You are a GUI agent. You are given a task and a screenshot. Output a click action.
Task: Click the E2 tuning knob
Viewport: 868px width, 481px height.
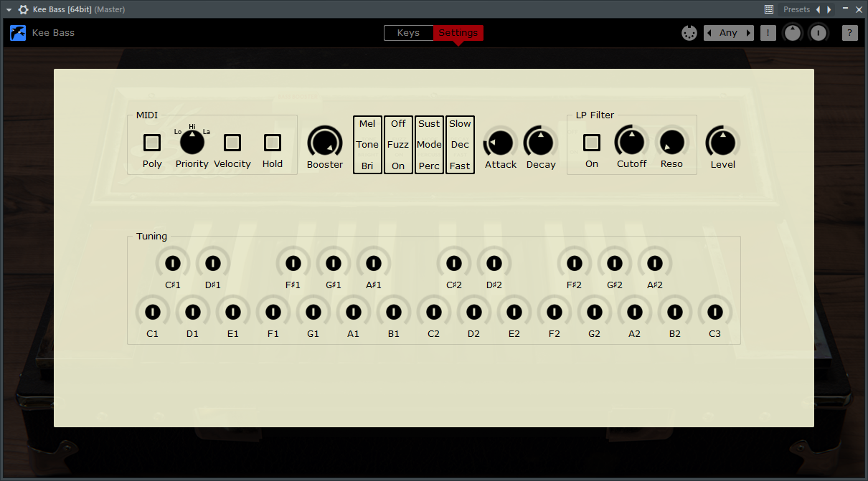(x=514, y=312)
